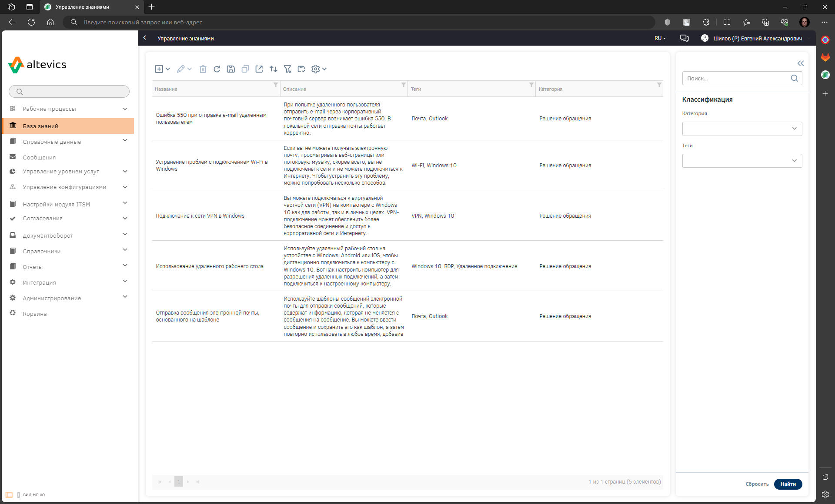
Task: Expand Отчеты chevron
Action: 125,265
